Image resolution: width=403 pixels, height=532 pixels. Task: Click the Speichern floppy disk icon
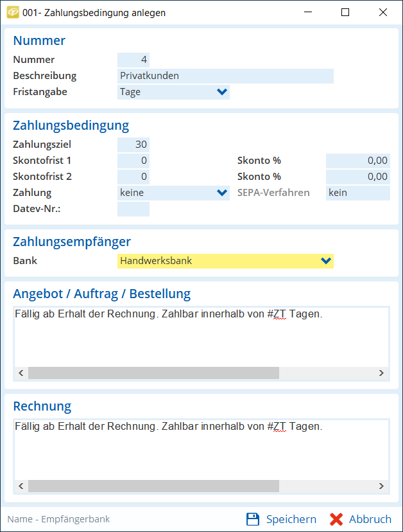253,519
